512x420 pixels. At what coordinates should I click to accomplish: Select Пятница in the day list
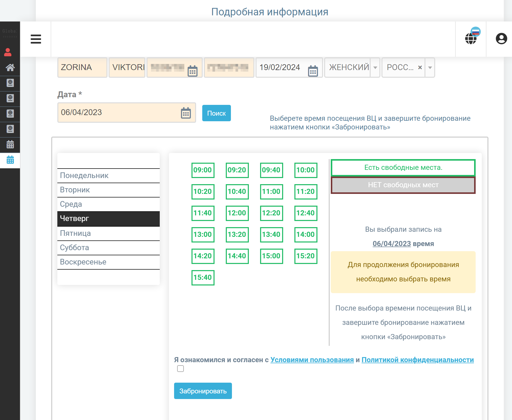109,233
